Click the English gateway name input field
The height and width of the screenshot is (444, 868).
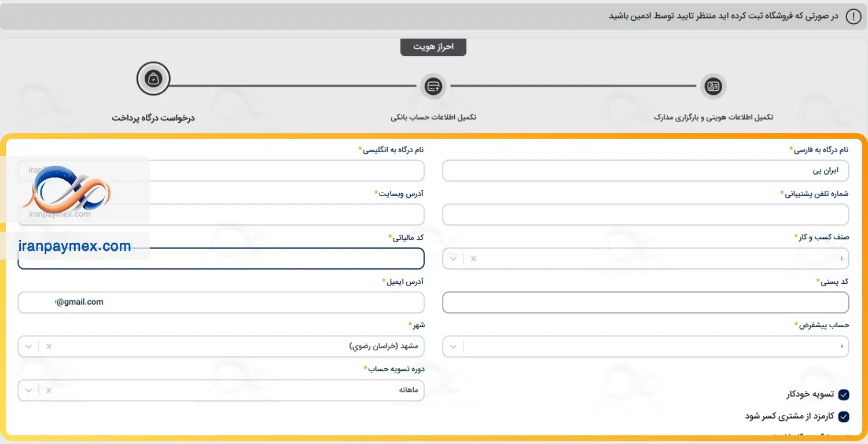[221, 171]
